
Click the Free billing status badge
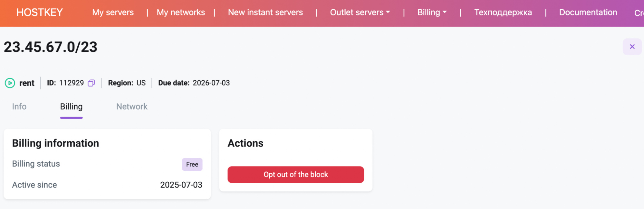tap(192, 164)
